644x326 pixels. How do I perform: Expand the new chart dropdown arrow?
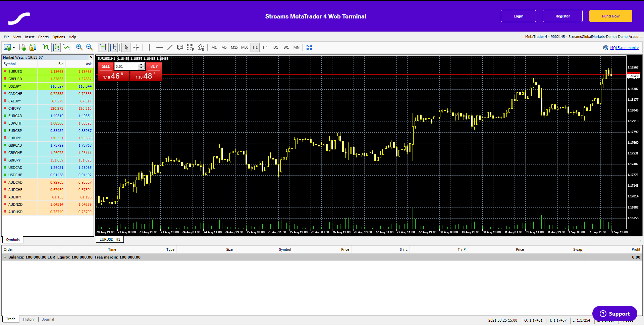[x=14, y=48]
